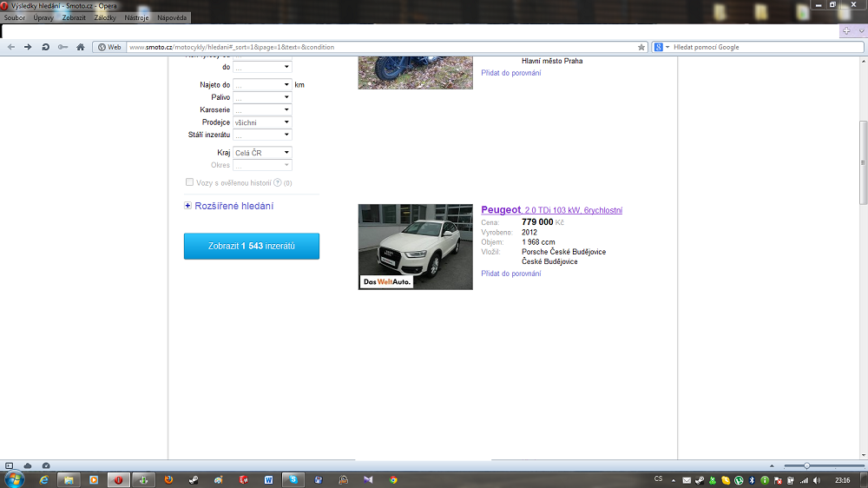Screen dimensions: 868x488
Task: Open the Záložky menu
Action: [x=104, y=17]
